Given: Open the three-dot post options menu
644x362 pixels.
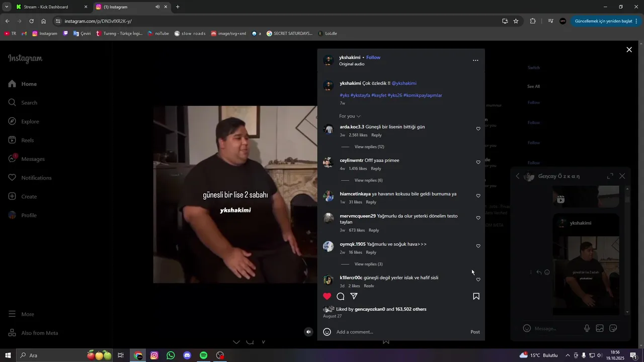Looking at the screenshot, I should pos(475,60).
